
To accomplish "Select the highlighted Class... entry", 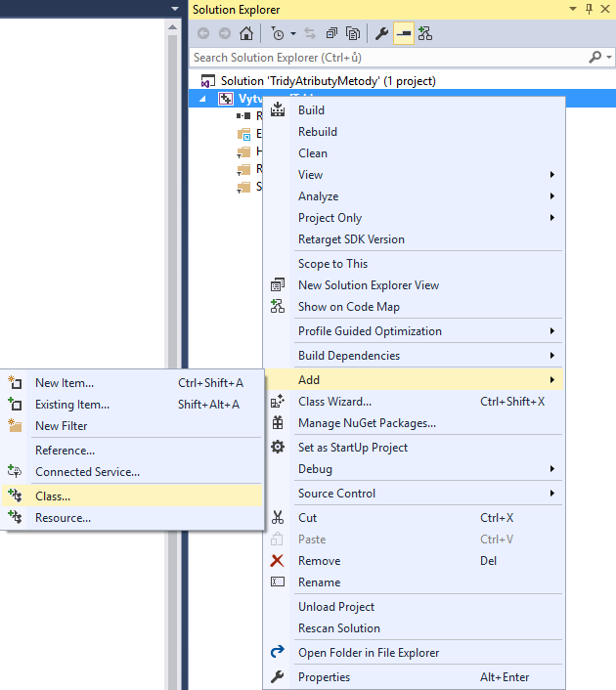I will tap(132, 496).
